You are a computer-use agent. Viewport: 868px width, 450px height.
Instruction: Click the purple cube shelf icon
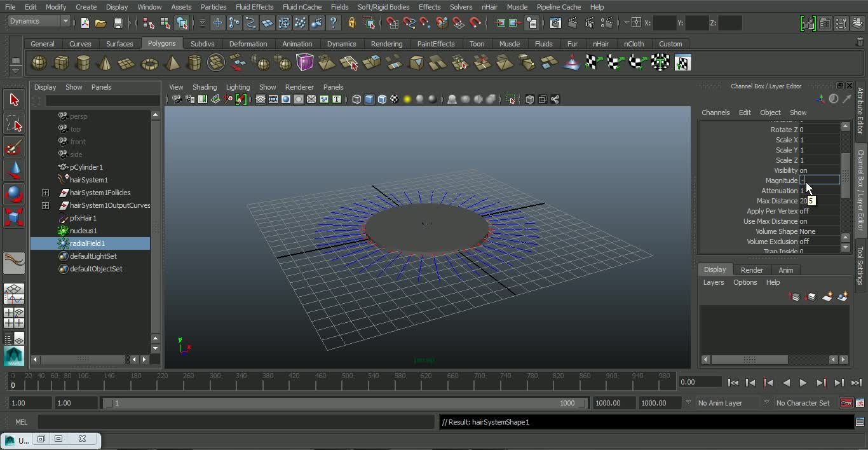305,63
